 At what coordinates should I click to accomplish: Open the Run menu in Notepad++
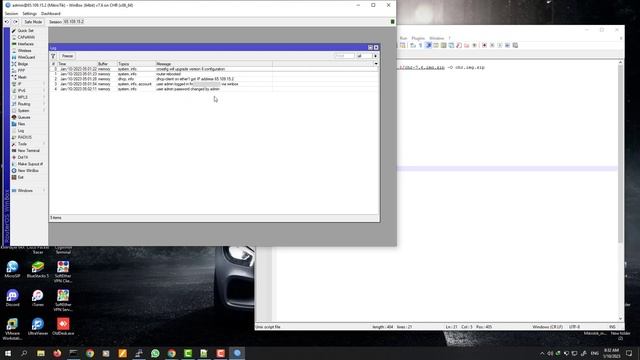(403, 38)
